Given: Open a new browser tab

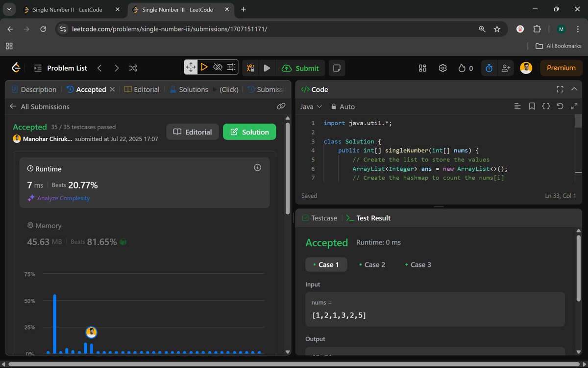Looking at the screenshot, I should [x=244, y=9].
